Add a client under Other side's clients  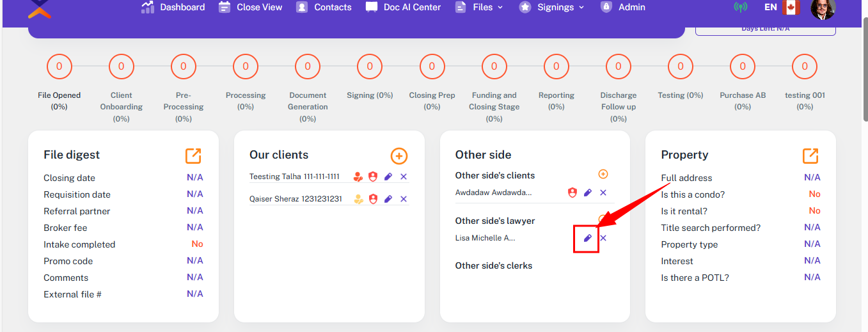click(603, 175)
